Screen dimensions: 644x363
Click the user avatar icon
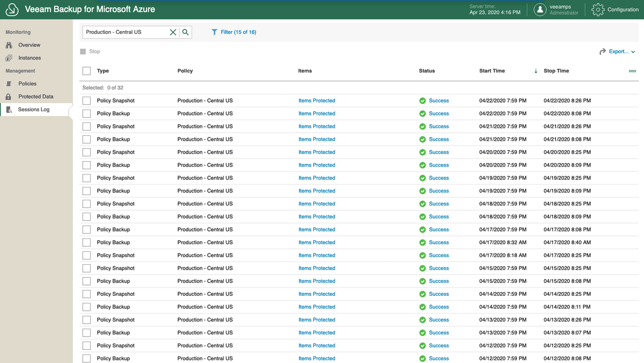point(540,10)
